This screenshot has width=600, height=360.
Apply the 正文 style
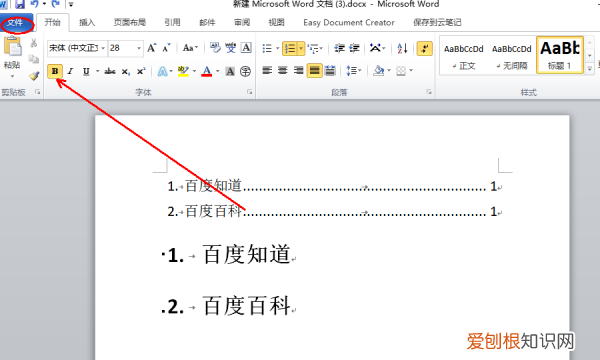click(463, 56)
